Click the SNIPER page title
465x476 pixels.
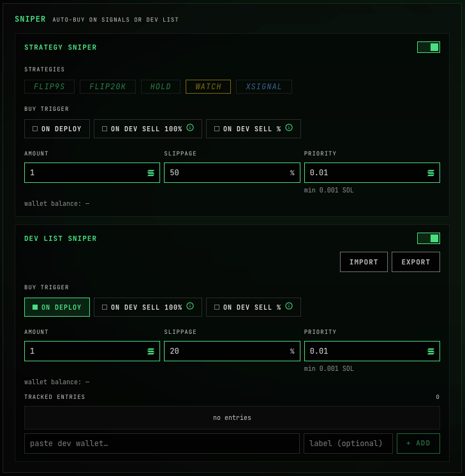pyautogui.click(x=30, y=19)
